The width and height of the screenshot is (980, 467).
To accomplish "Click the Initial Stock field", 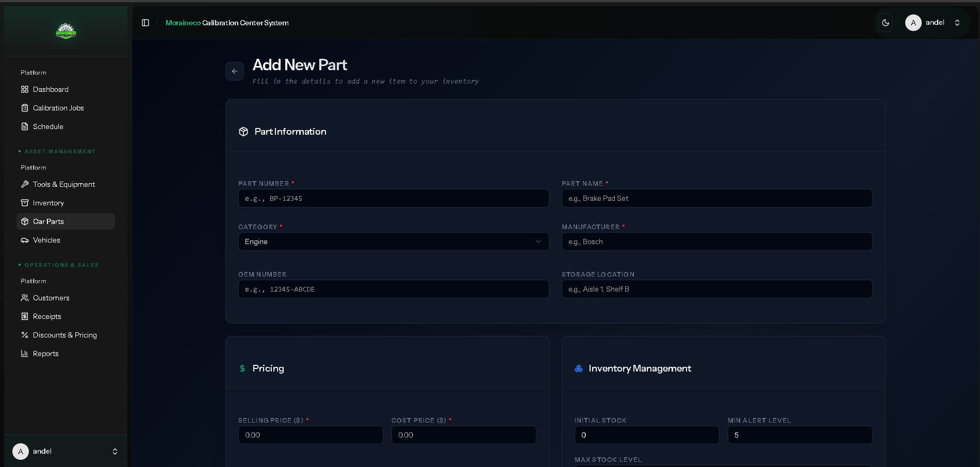I will click(647, 435).
